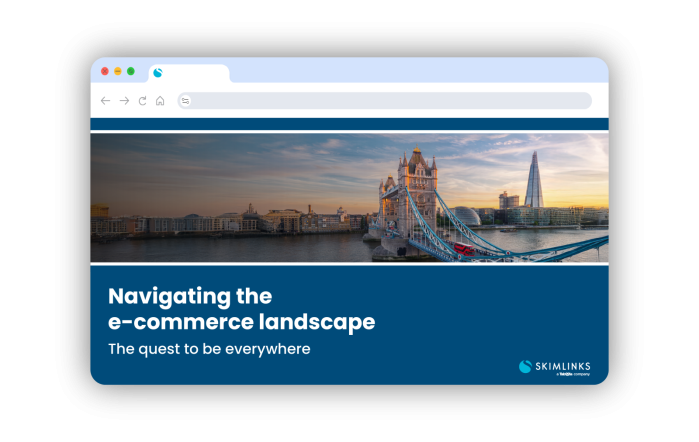Click the browser forward arrow
Viewport: 699px width, 442px height.
[124, 101]
